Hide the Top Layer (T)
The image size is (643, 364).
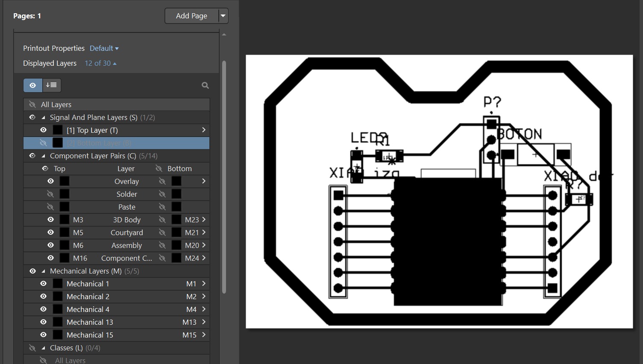(44, 130)
